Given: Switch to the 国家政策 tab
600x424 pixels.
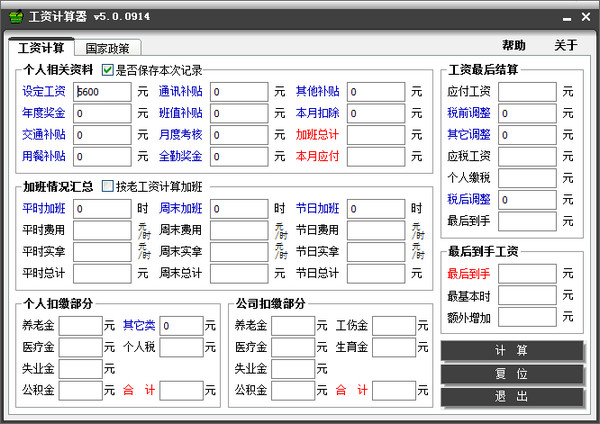Looking at the screenshot, I should point(112,48).
